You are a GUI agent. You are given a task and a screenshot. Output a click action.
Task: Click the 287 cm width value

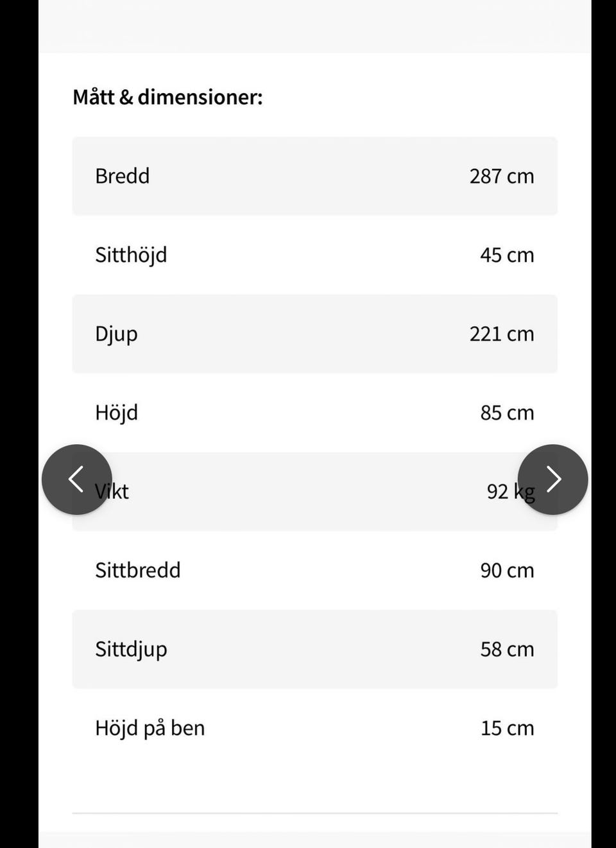point(501,176)
